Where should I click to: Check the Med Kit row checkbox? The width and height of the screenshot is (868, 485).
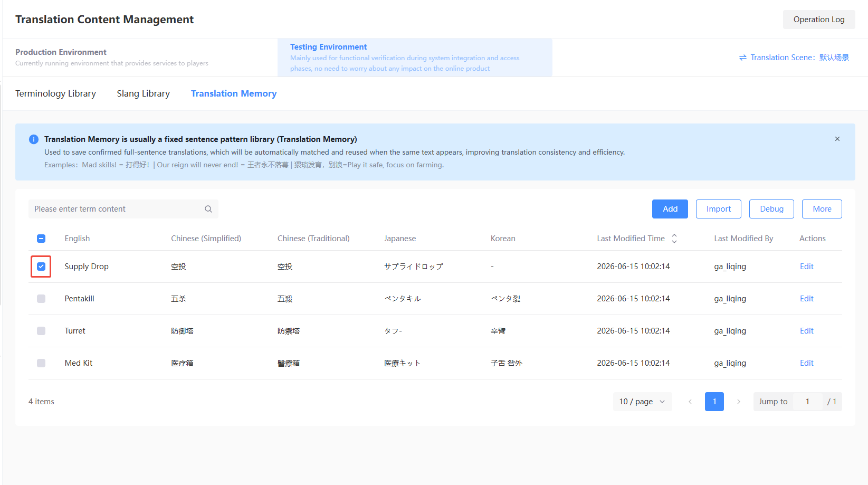tap(41, 363)
